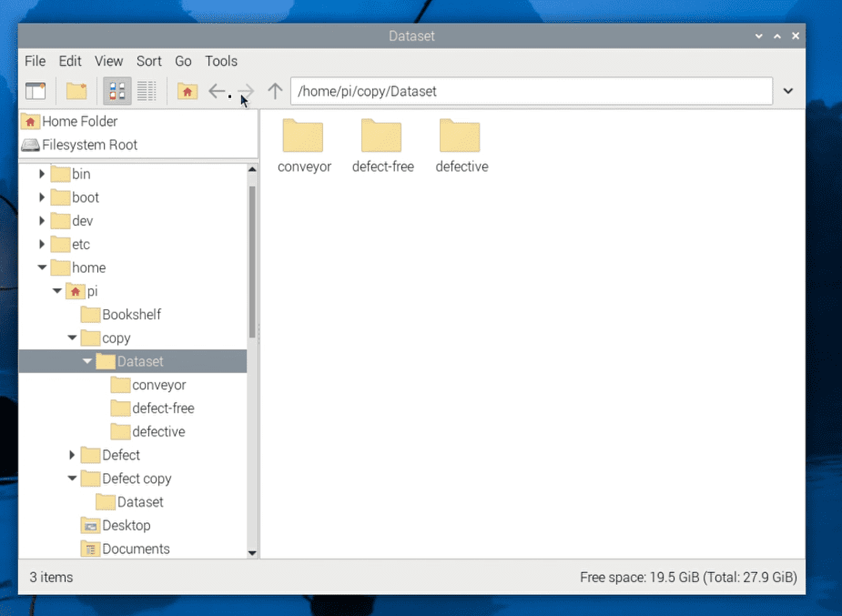Expand the bin folder in the sidebar
Viewport: 842px width, 616px height.
(42, 174)
